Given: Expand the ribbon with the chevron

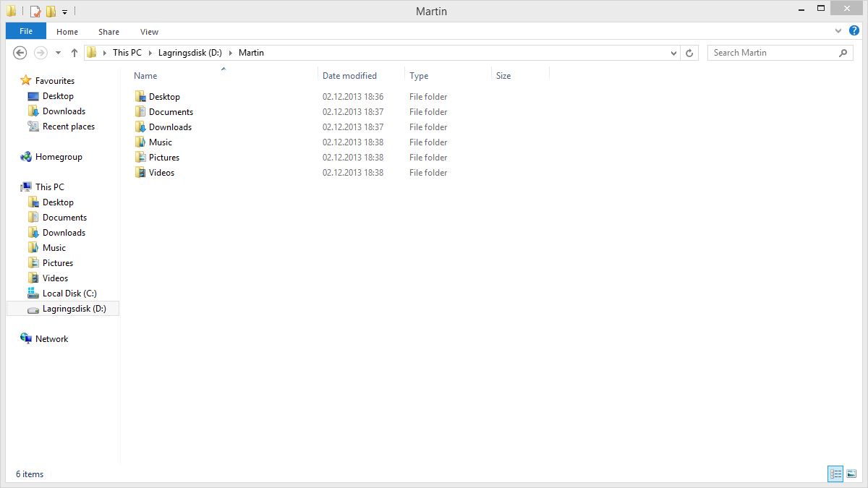Looking at the screenshot, I should (x=838, y=31).
